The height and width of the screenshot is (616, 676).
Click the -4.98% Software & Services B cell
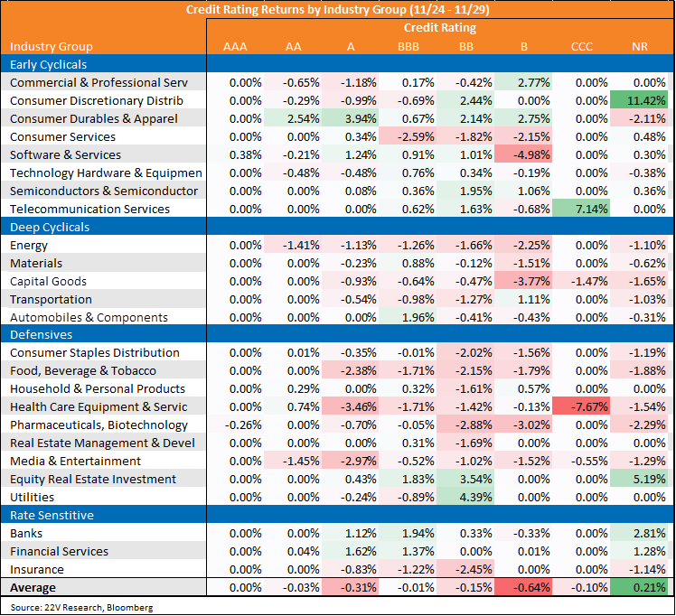click(523, 154)
